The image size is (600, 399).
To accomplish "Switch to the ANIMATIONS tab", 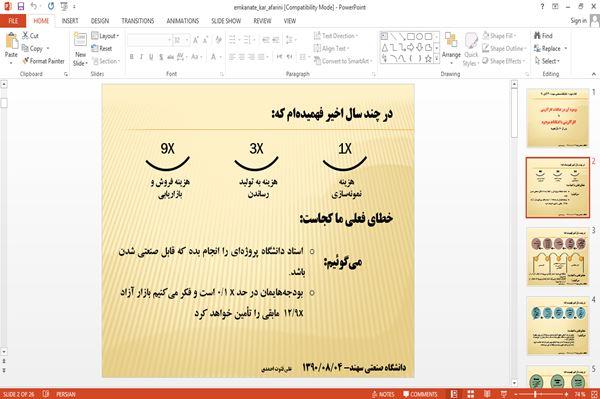I will click(183, 21).
